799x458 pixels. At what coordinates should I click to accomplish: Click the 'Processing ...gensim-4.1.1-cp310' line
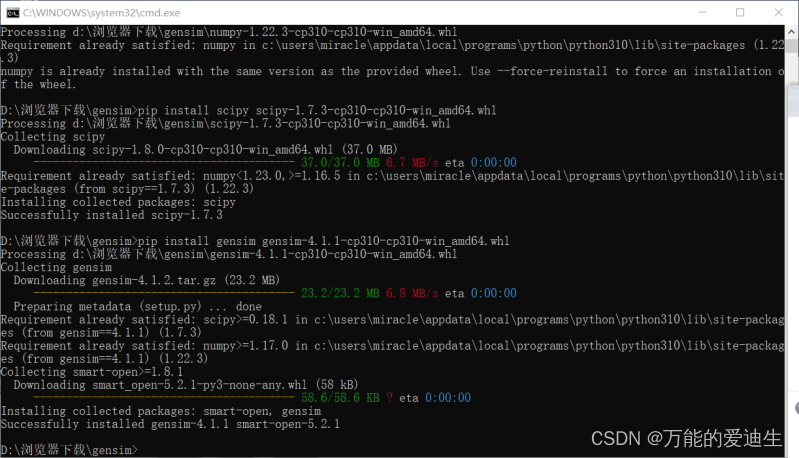click(x=229, y=254)
